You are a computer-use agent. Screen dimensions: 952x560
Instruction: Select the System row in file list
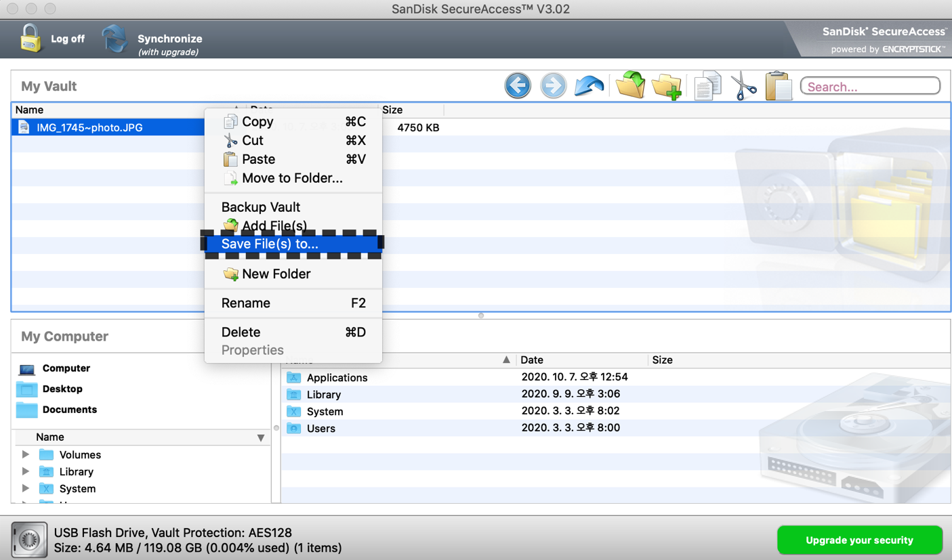[615, 411]
